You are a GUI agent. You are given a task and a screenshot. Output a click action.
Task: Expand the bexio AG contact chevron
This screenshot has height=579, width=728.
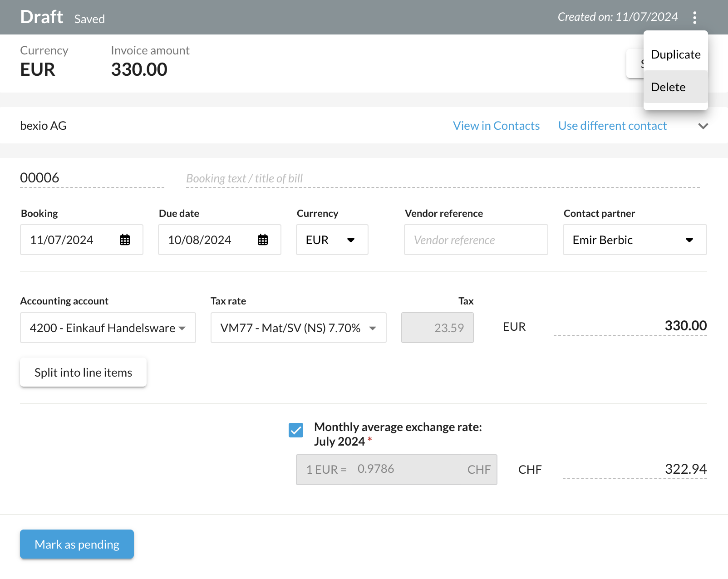[703, 126]
